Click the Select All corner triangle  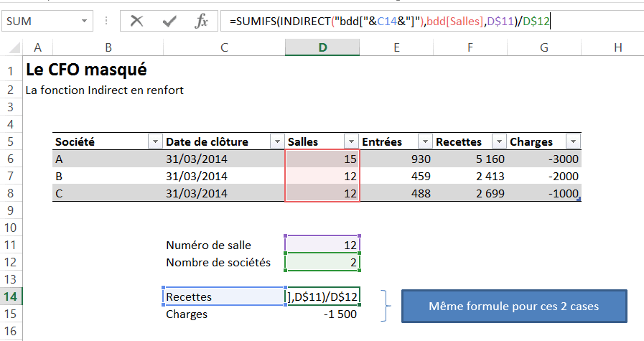[13, 48]
